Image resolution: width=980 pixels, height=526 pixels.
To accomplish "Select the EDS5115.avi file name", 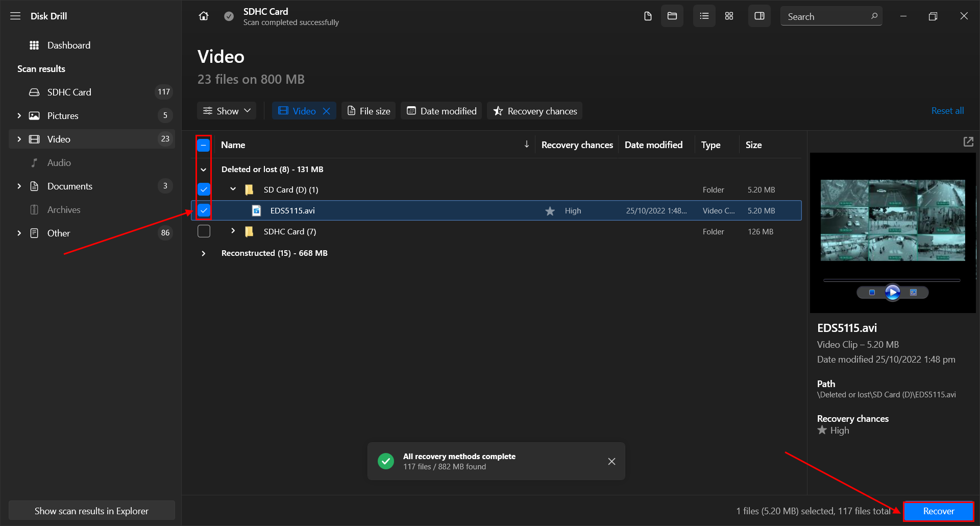I will (x=292, y=211).
